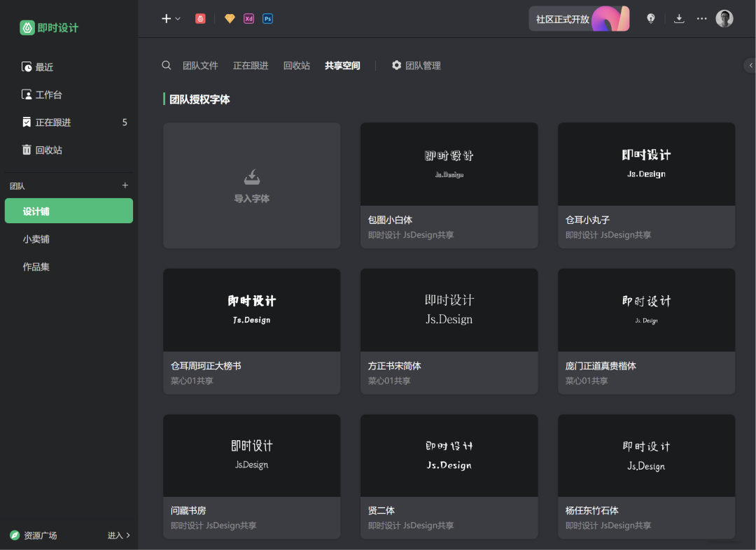Screen dimensions: 756x550
Task: Click the 团队管理 gear icon
Action: pos(396,65)
